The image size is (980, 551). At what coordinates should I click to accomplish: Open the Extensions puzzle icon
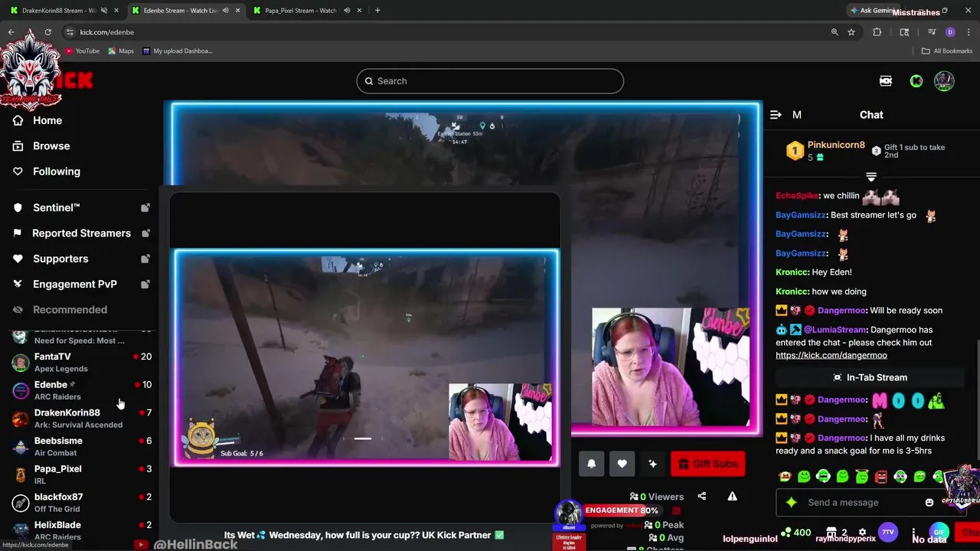[877, 32]
